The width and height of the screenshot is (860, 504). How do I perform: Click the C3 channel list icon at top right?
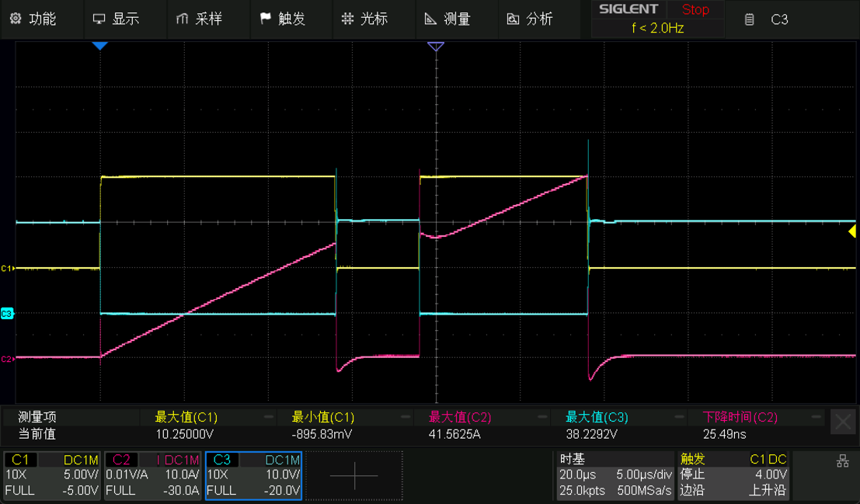tap(749, 19)
